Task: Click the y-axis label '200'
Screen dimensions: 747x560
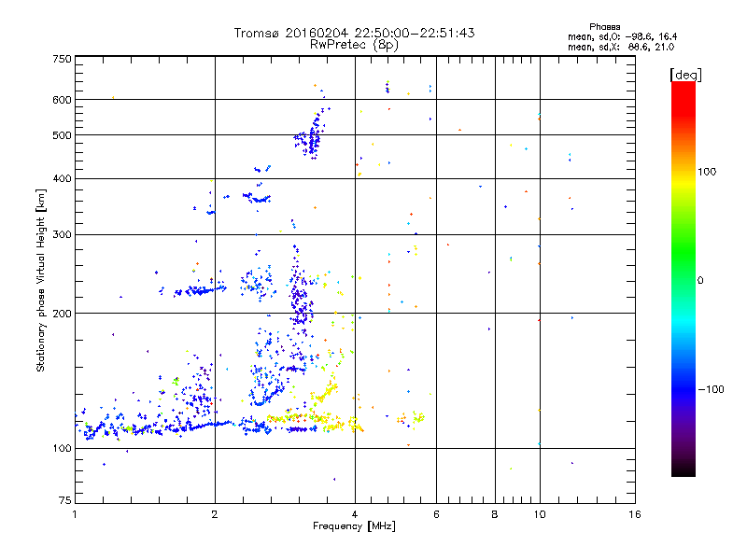Action: [62, 314]
